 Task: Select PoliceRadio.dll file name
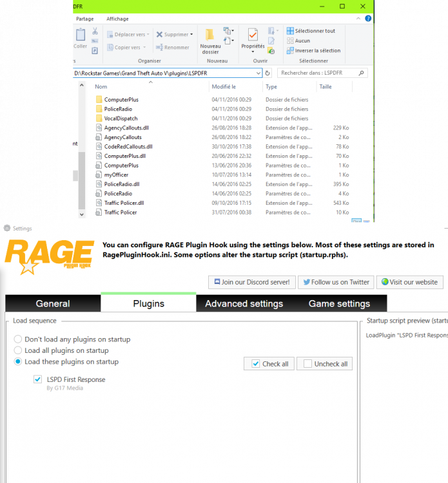point(122,184)
